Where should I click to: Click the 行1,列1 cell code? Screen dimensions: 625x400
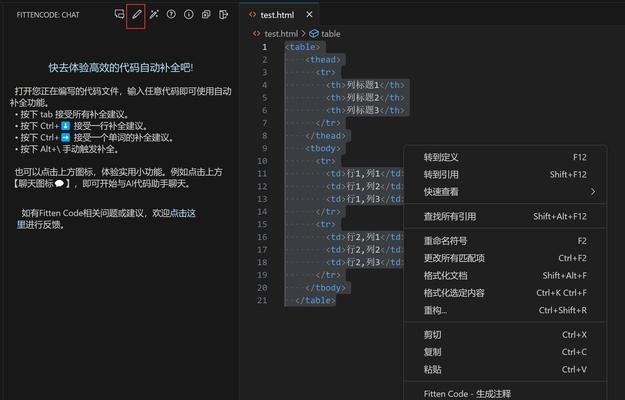click(x=364, y=174)
